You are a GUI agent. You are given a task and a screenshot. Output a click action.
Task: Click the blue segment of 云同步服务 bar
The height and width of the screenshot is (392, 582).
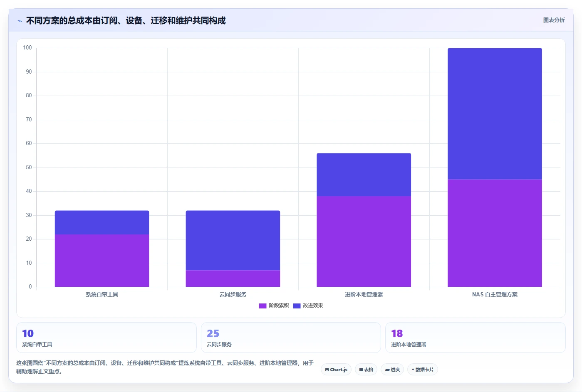(233, 240)
